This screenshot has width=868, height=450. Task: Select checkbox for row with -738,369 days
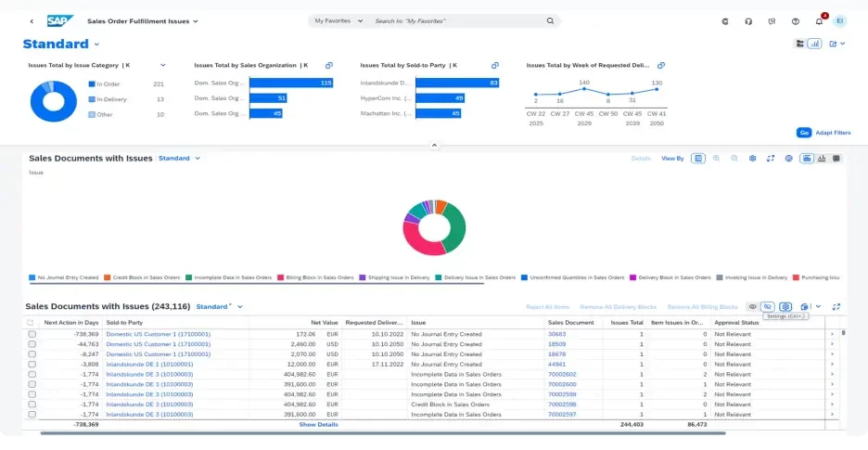(32, 335)
